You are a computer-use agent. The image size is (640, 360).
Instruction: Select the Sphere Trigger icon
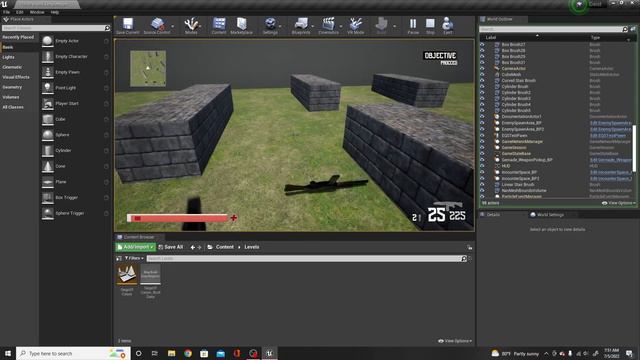pyautogui.click(x=48, y=213)
